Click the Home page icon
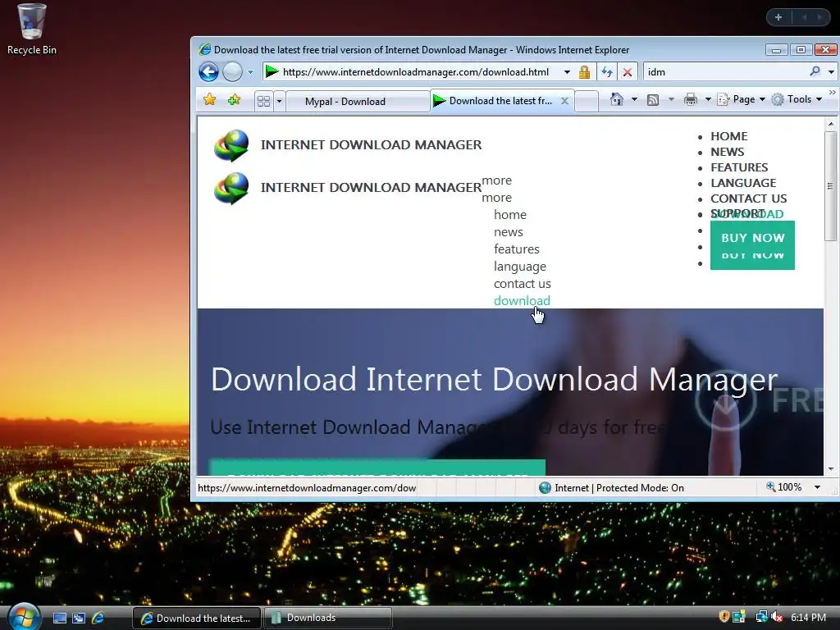 click(x=617, y=99)
